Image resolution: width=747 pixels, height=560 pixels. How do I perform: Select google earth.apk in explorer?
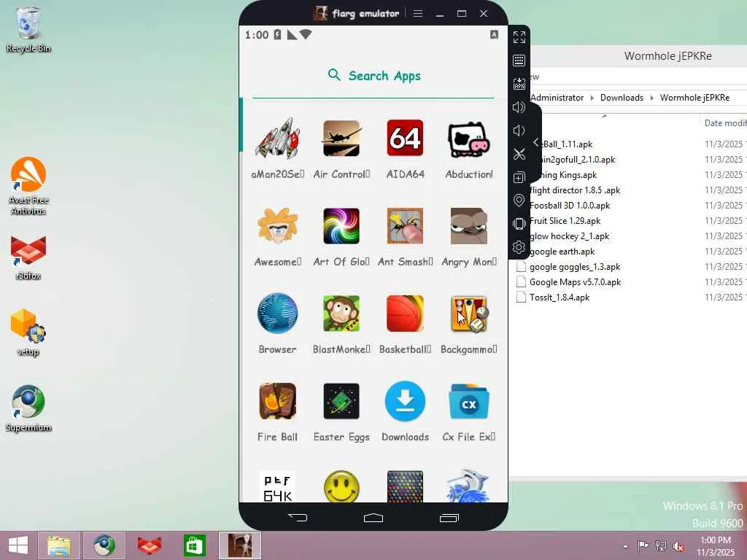pyautogui.click(x=562, y=252)
